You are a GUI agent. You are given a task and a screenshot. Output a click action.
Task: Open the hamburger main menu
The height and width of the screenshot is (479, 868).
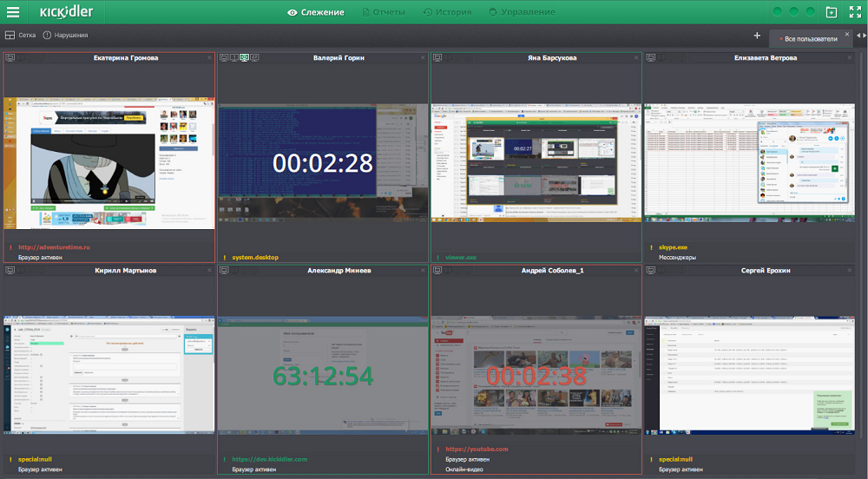point(13,12)
